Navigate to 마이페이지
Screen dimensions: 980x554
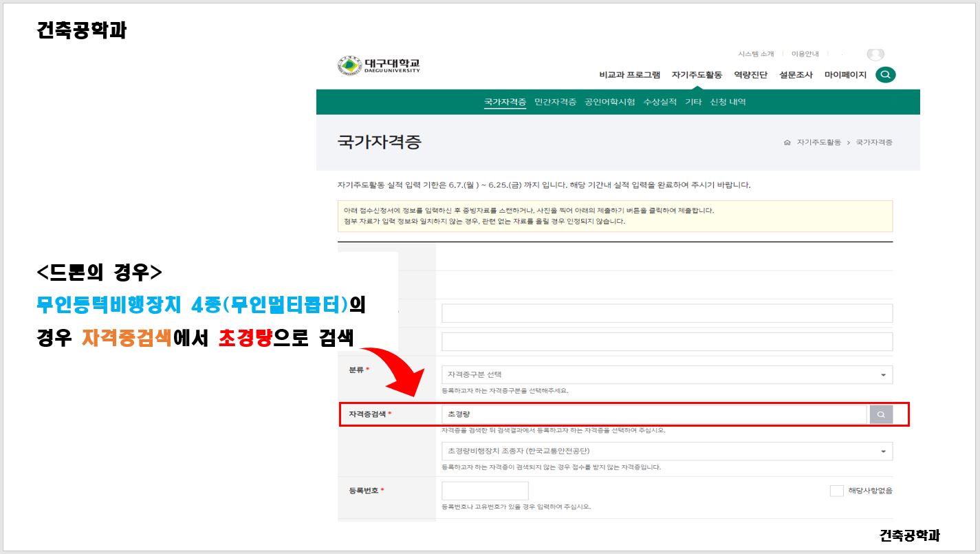click(x=845, y=75)
